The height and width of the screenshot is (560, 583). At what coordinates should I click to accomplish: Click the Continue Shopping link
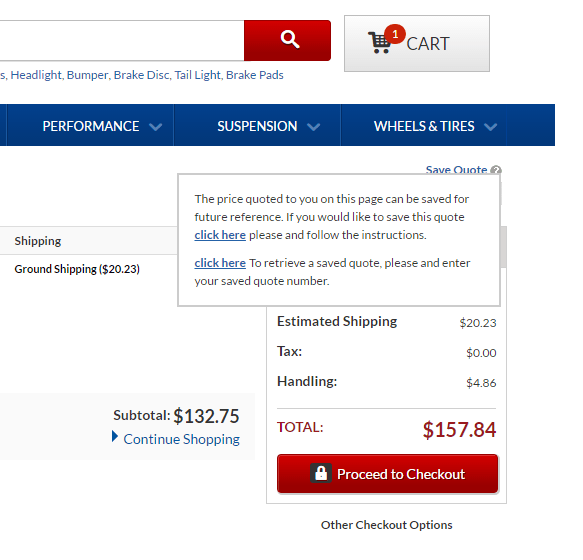click(x=181, y=439)
